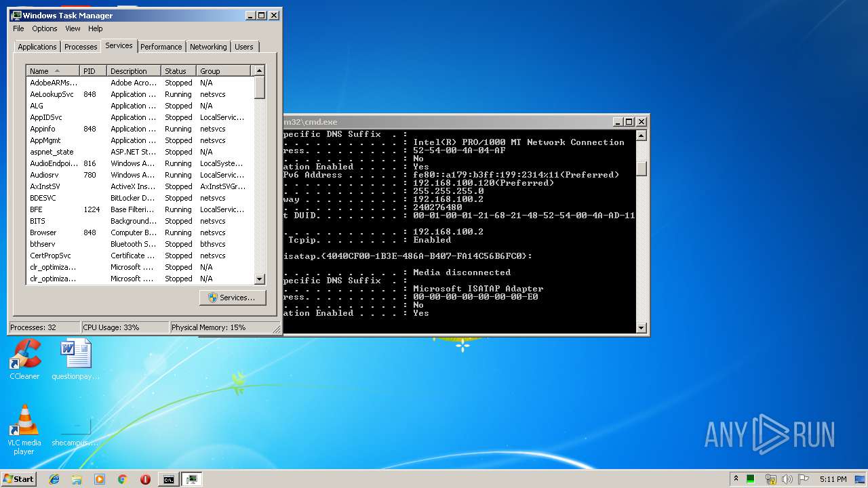Open the CCleaner desktop shortcut

click(x=24, y=359)
